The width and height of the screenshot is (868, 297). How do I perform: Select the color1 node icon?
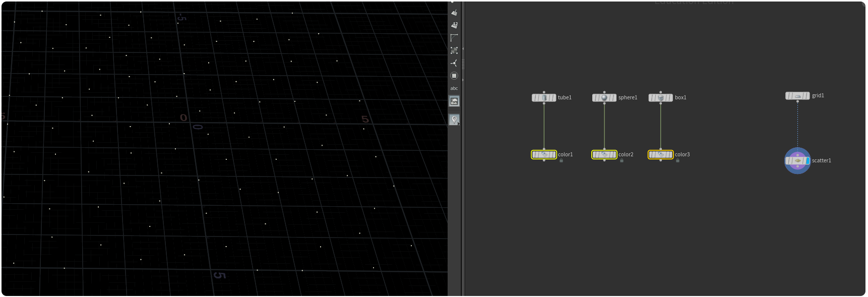544,155
